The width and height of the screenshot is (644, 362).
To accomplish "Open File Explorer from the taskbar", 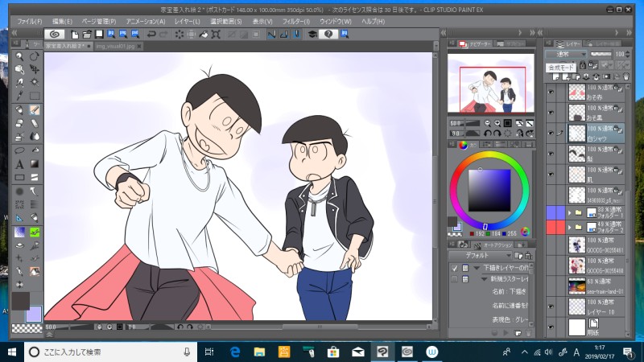I will click(x=259, y=352).
